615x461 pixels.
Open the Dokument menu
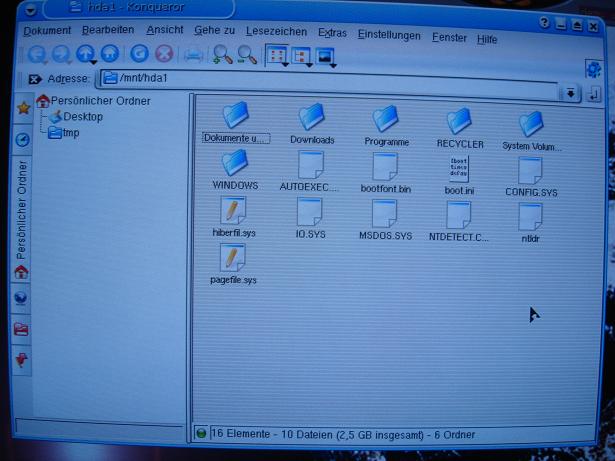(47, 31)
